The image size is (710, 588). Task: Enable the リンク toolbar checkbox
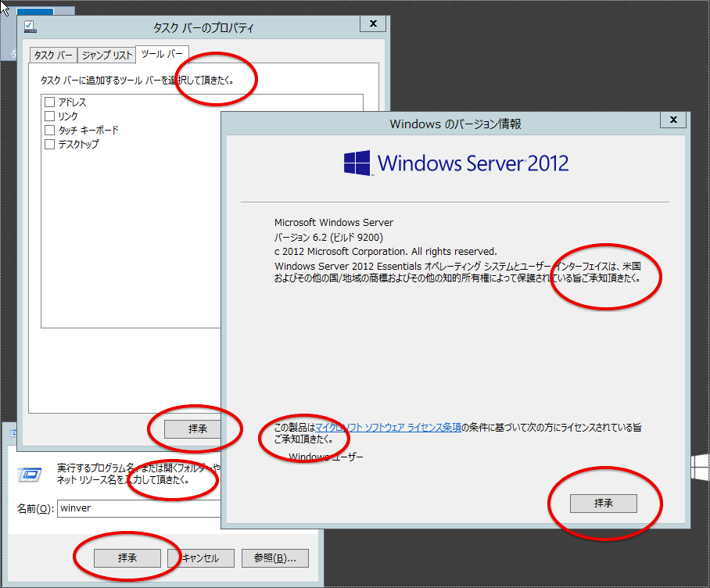tap(50, 117)
